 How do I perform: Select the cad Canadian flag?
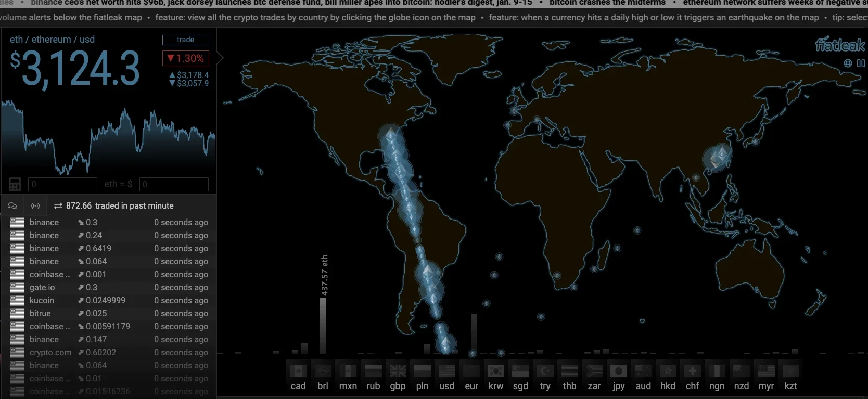298,371
